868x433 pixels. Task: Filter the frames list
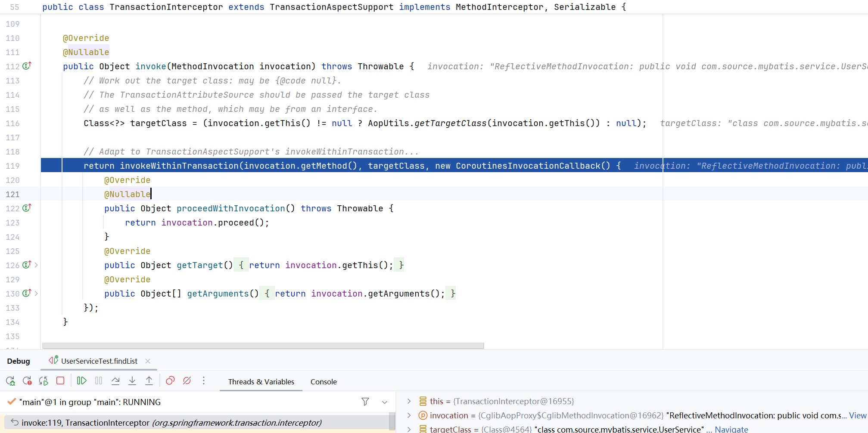365,402
